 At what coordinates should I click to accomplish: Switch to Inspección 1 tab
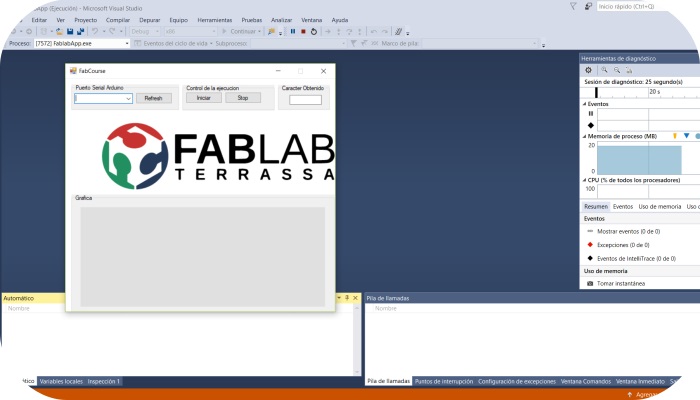click(x=104, y=381)
